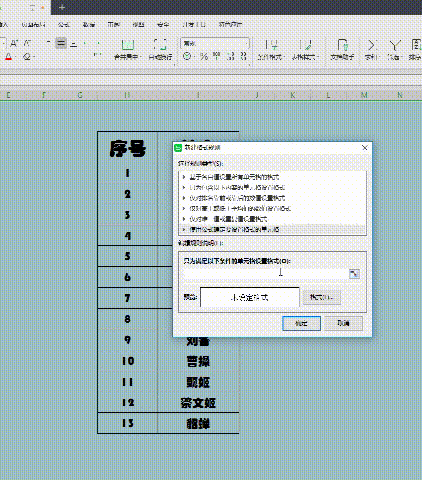This screenshot has height=480, width=422.
Task: Open the General number format dropdown
Action: (x=215, y=43)
